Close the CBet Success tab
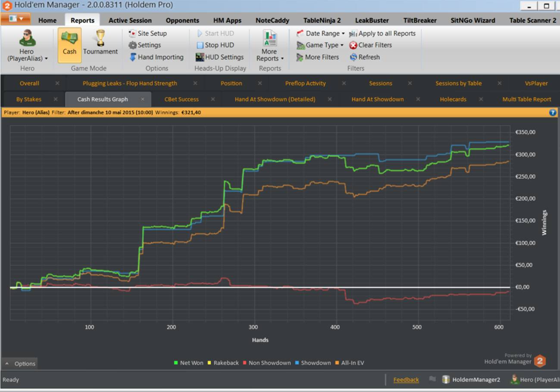 213,99
